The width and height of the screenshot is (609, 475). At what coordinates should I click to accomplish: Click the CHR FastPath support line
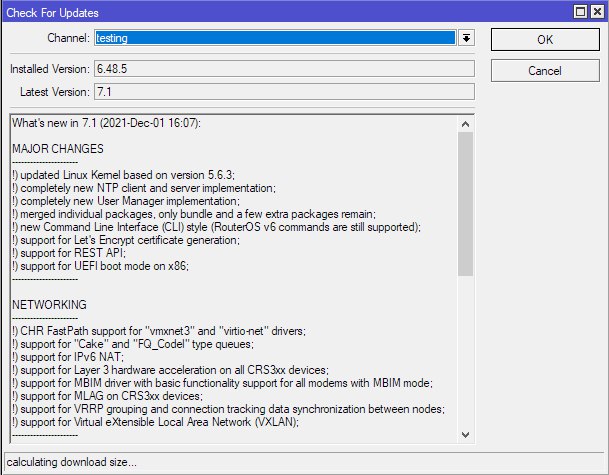pyautogui.click(x=159, y=331)
